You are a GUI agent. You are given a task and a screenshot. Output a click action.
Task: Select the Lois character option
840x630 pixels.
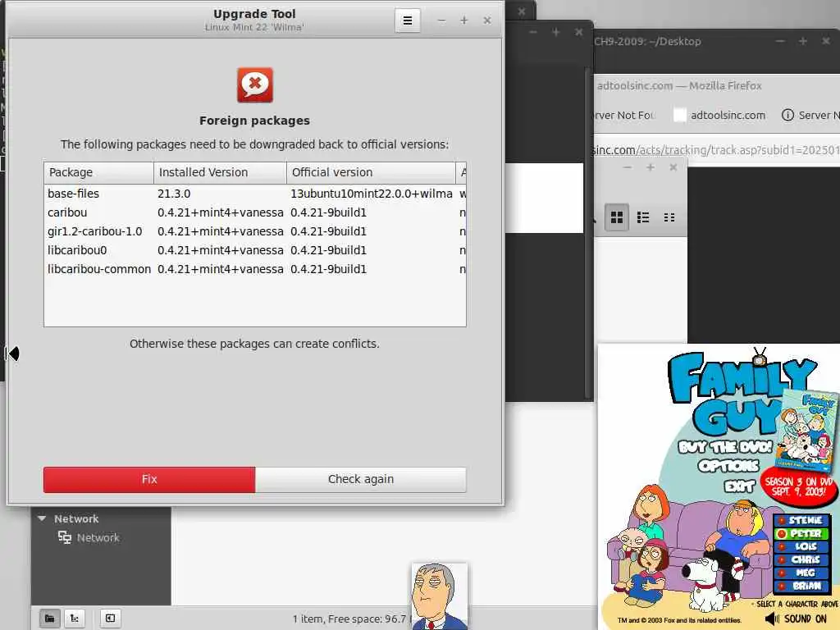801,546
